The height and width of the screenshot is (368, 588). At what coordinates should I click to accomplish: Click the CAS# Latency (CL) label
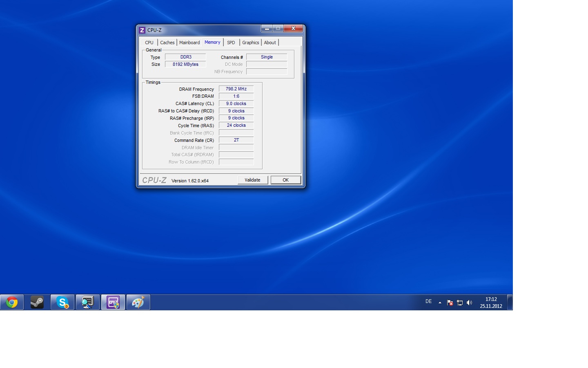[x=195, y=103]
